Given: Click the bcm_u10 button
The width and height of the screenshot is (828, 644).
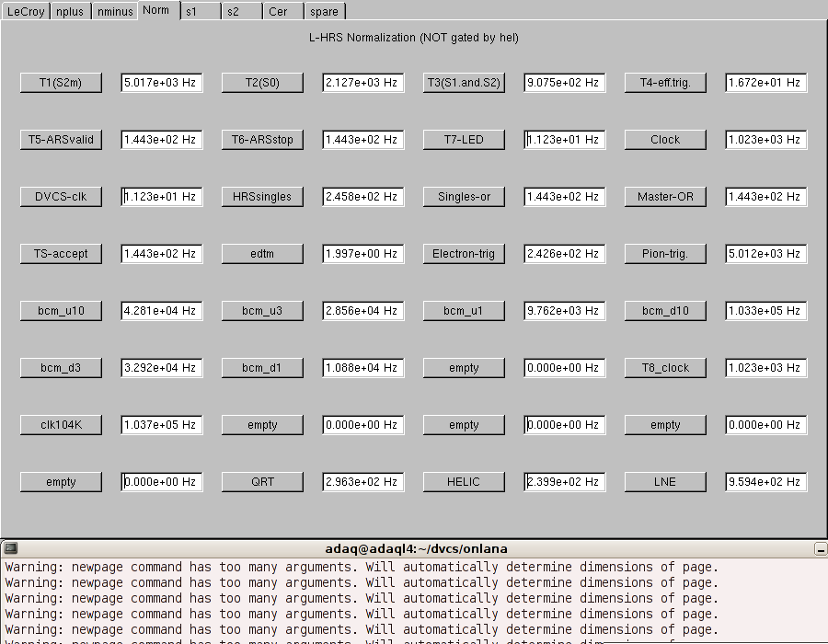Looking at the screenshot, I should coord(61,311).
